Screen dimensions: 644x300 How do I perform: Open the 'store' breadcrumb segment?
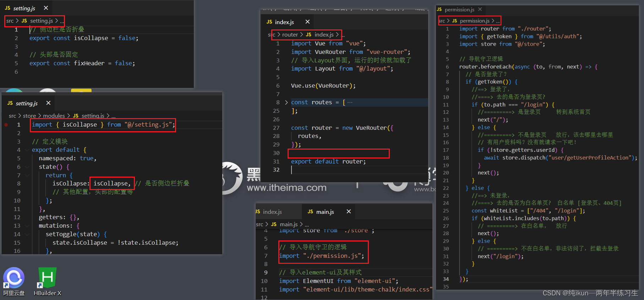pos(29,116)
